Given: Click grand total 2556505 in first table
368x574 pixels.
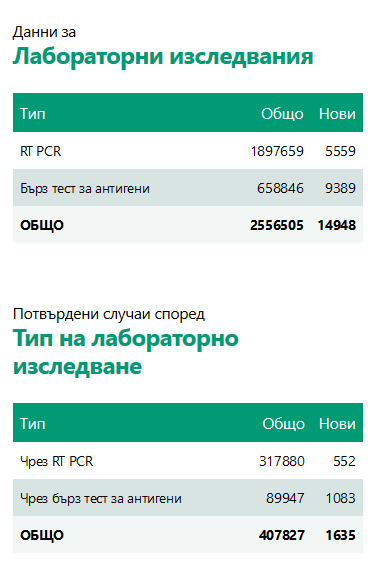Looking at the screenshot, I should (x=277, y=225).
